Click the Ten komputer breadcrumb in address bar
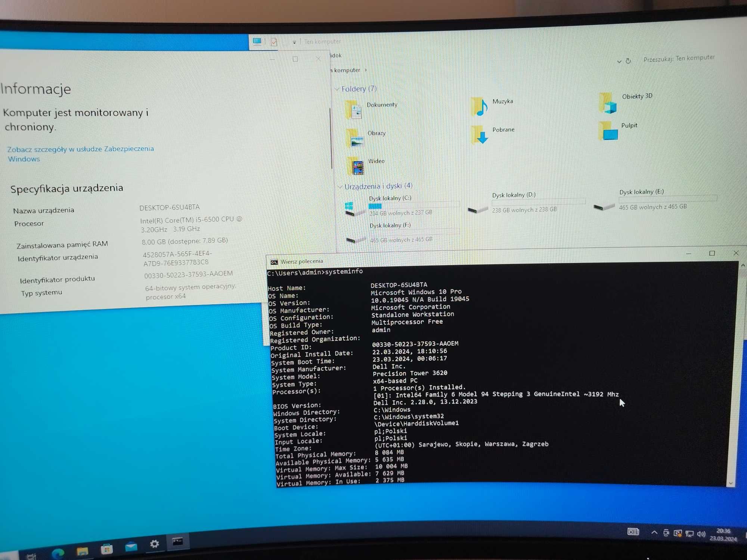Image resolution: width=747 pixels, height=560 pixels. (346, 70)
